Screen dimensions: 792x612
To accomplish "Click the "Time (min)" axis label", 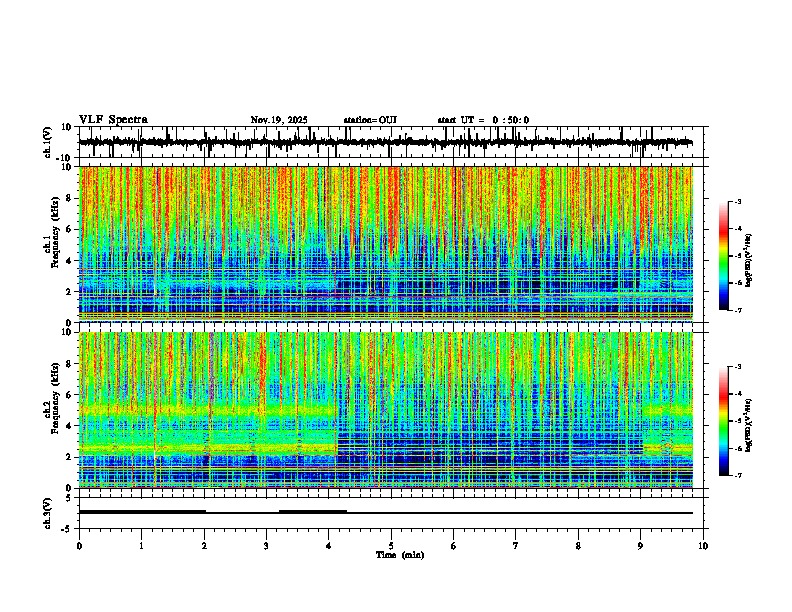I will (400, 555).
